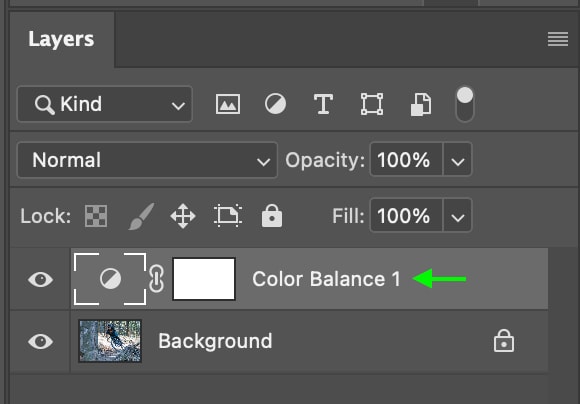Hide the Background layer
Image resolution: width=580 pixels, height=404 pixels.
click(41, 341)
